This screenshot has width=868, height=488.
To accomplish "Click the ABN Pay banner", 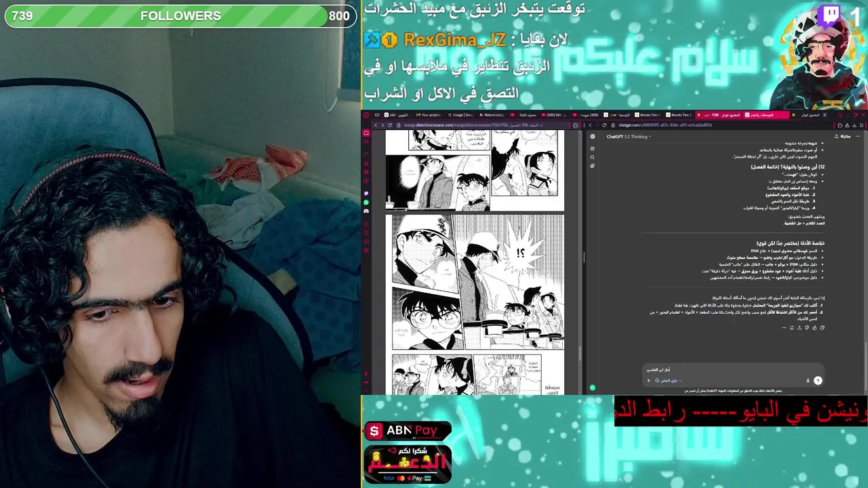I will [x=408, y=430].
